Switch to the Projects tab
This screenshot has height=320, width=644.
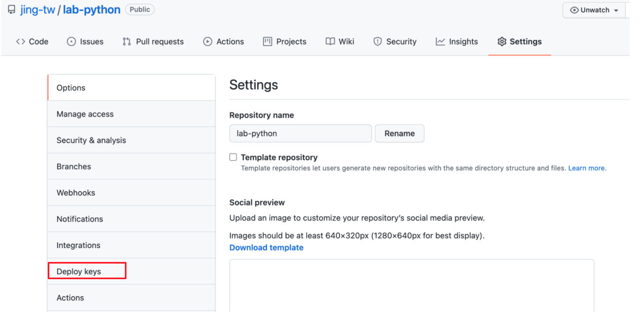(x=285, y=42)
